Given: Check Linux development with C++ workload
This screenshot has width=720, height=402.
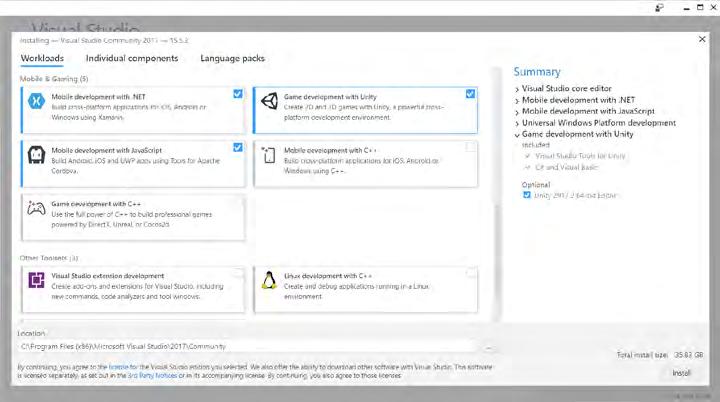Looking at the screenshot, I should click(x=470, y=273).
